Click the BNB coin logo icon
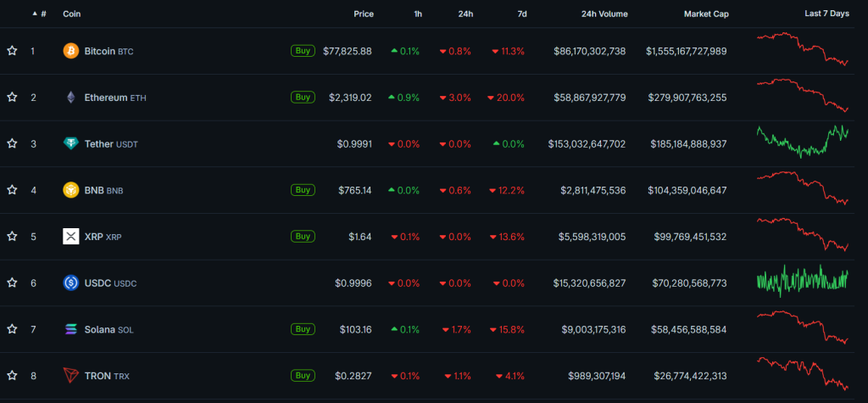The width and height of the screenshot is (868, 403). pos(71,190)
